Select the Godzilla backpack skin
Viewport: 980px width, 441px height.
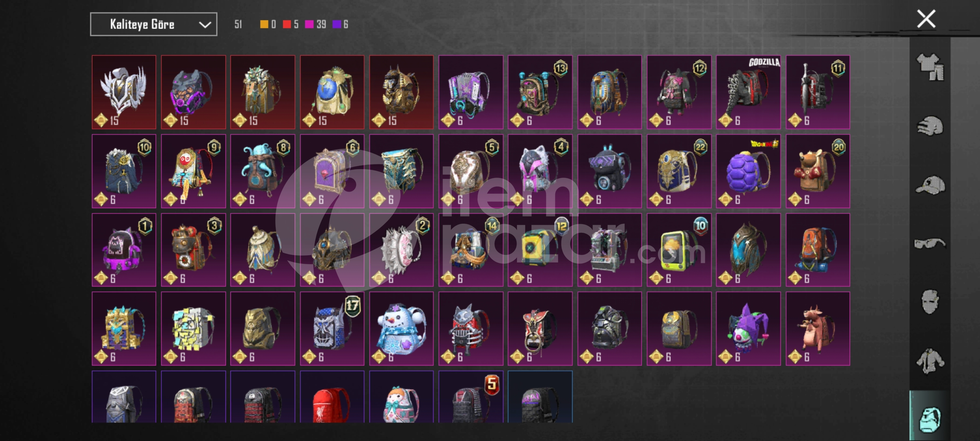pyautogui.click(x=748, y=92)
